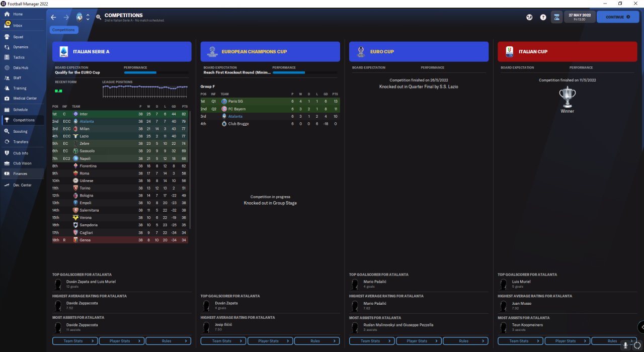Open Club Info in the sidebar
The height and width of the screenshot is (352, 644).
pyautogui.click(x=22, y=153)
